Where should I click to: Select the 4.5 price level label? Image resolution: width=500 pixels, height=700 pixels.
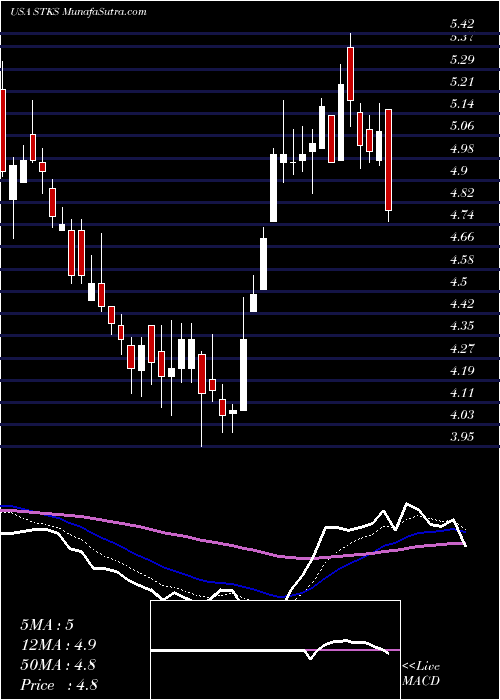[x=458, y=282]
